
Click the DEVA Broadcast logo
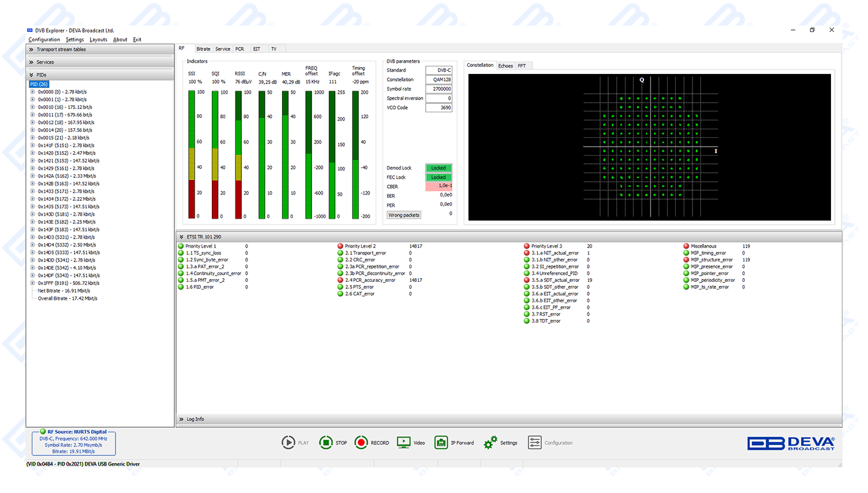coord(791,443)
